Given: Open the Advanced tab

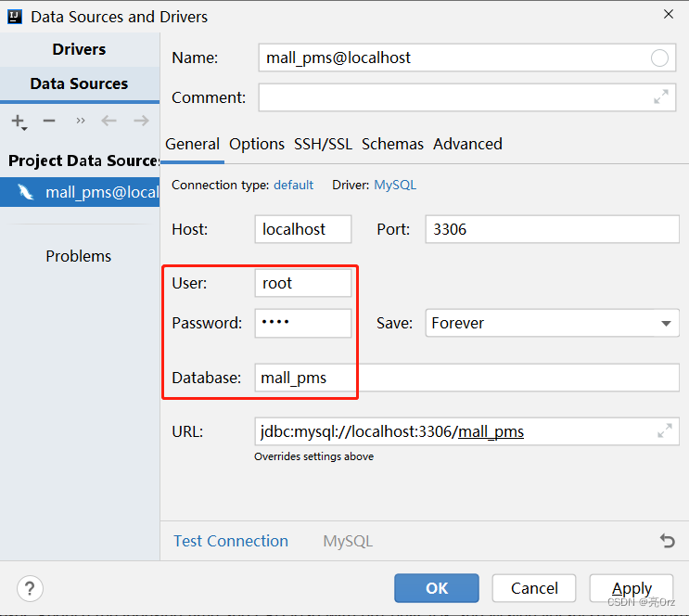Looking at the screenshot, I should click(x=467, y=144).
